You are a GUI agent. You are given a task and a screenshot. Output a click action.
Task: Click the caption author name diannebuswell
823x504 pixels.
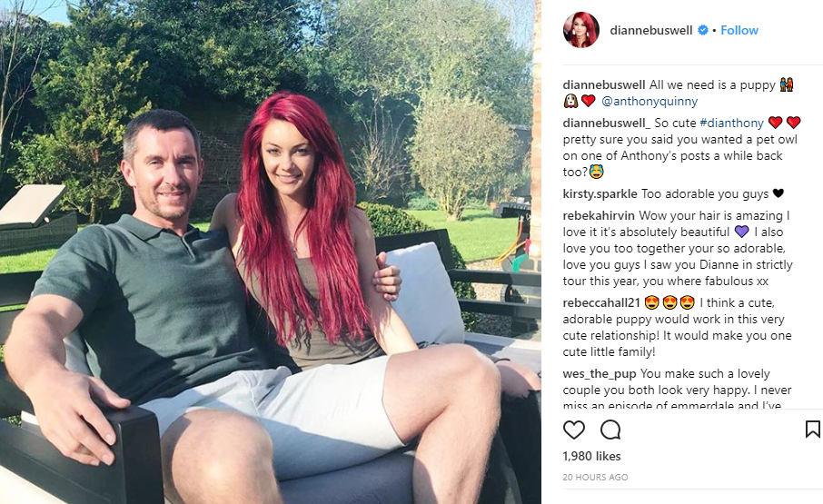tap(604, 85)
